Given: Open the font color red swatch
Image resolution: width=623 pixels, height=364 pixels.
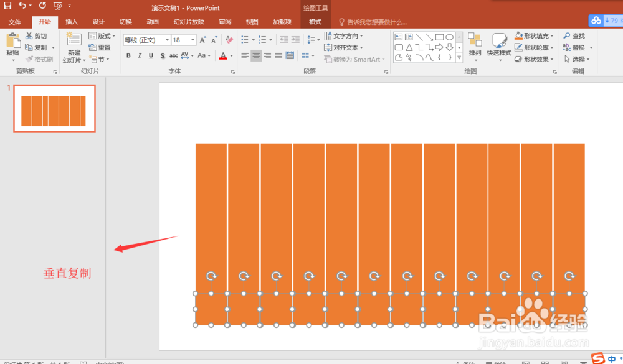Looking at the screenshot, I should tap(223, 56).
